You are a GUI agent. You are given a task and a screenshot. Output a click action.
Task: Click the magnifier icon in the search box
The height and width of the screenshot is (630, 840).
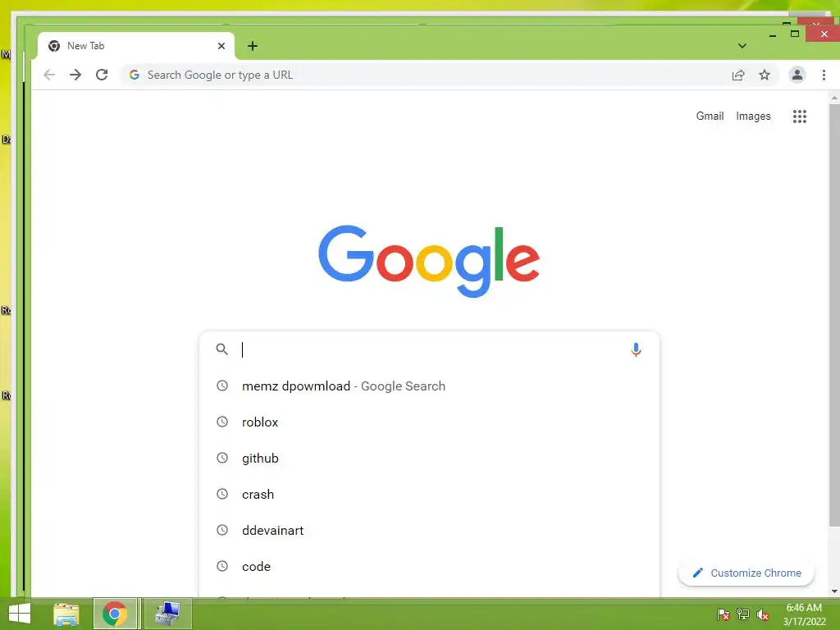pos(221,349)
